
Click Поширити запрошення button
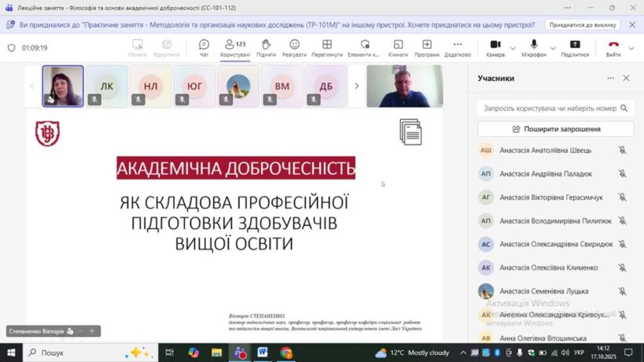(x=555, y=129)
